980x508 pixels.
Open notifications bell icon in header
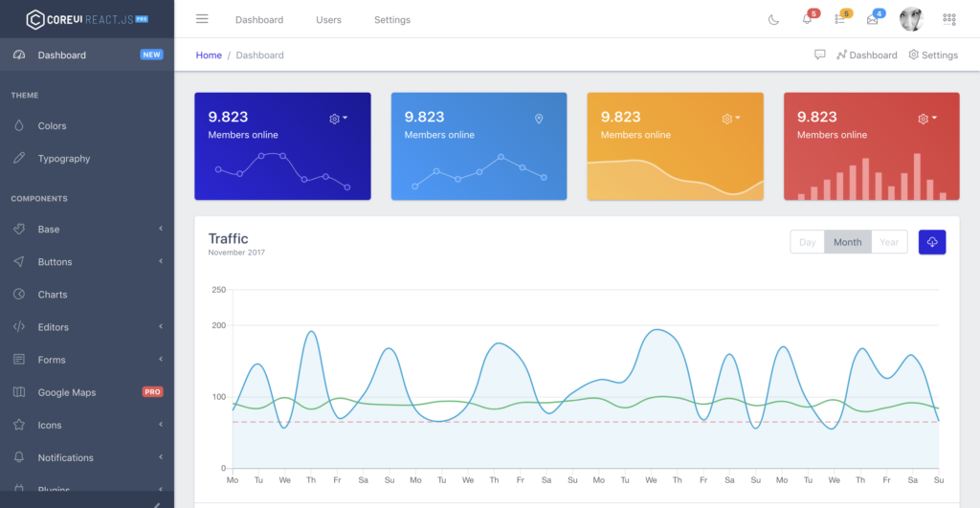[x=807, y=19]
